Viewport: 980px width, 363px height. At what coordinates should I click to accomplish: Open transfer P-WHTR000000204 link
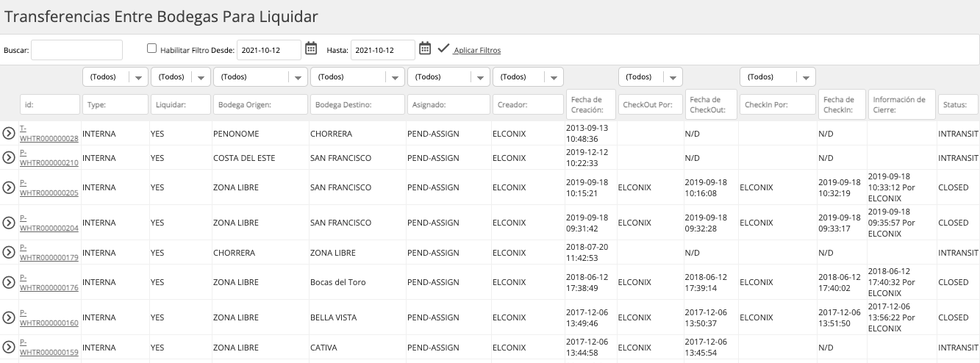(x=49, y=223)
